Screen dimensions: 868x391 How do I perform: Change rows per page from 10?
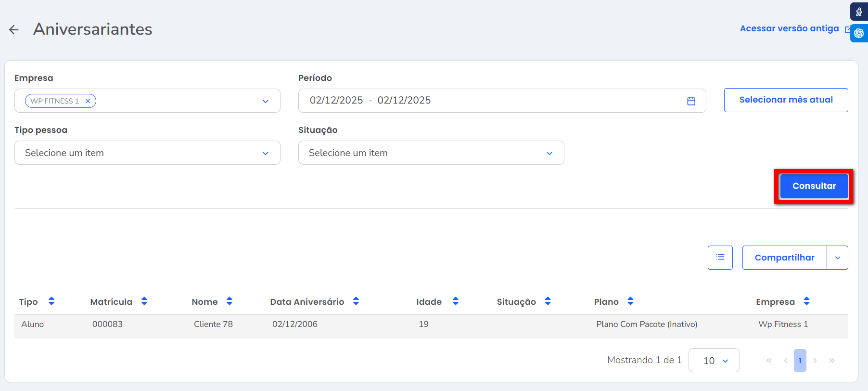click(714, 361)
